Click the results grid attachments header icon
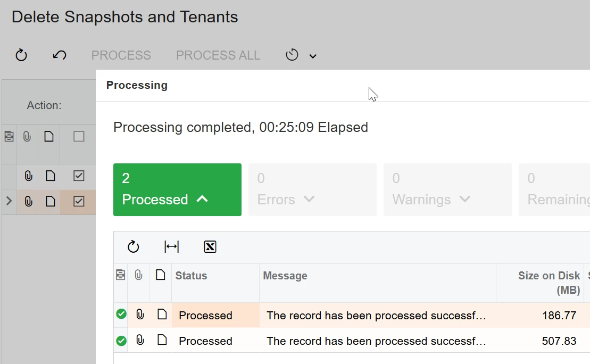The width and height of the screenshot is (590, 364). pyautogui.click(x=138, y=275)
